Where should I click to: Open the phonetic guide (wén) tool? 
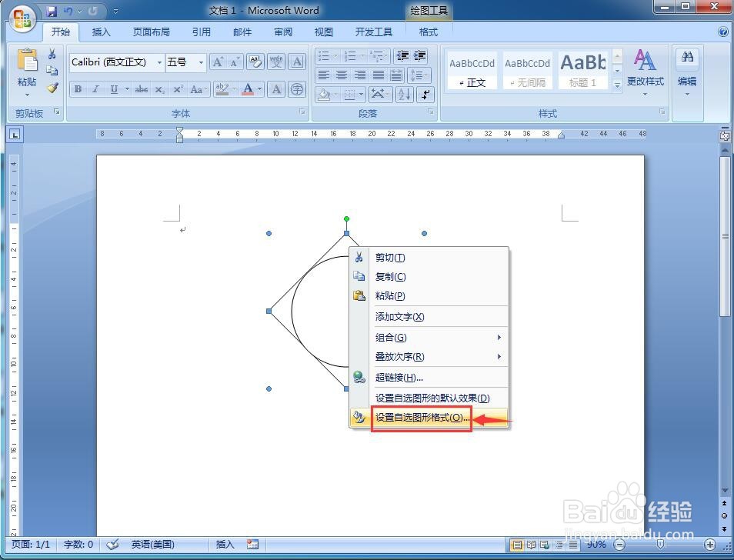pos(276,62)
